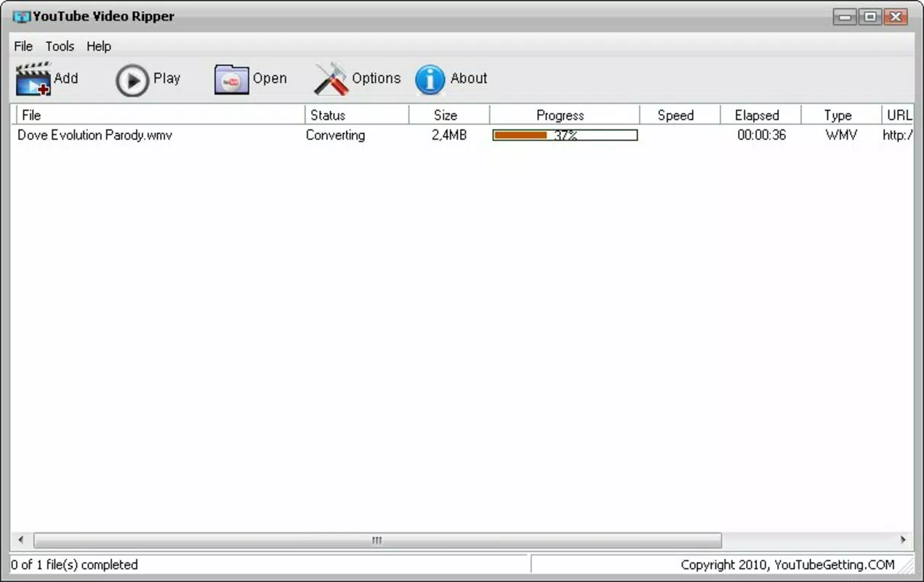Open the downloads folder icon
The image size is (924, 582).
231,79
